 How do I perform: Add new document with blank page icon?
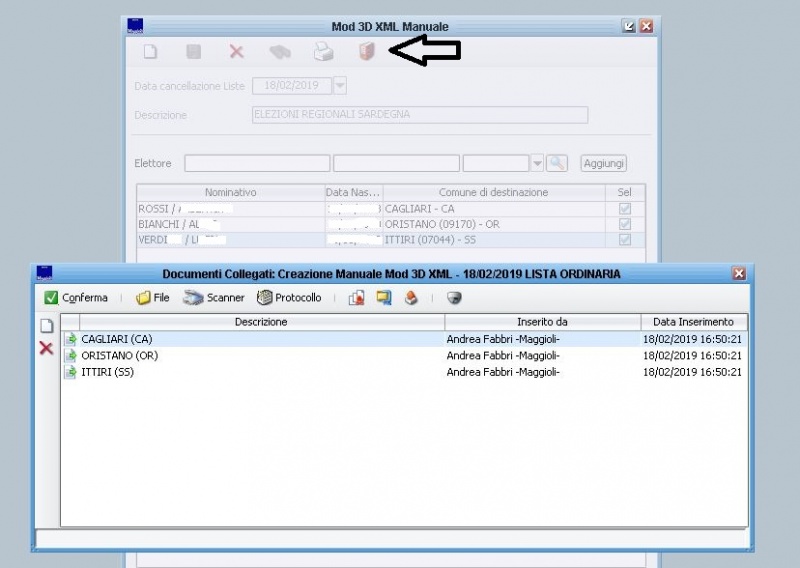[46, 326]
